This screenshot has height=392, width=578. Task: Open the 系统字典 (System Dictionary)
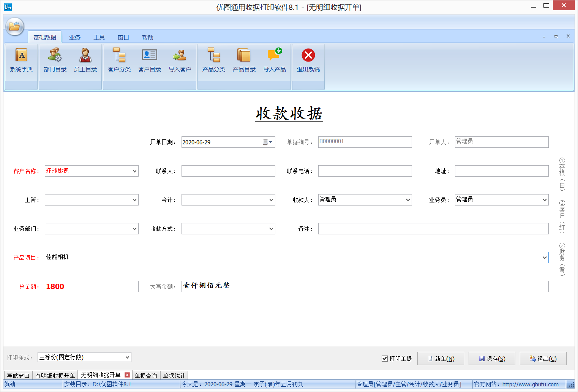click(x=21, y=61)
